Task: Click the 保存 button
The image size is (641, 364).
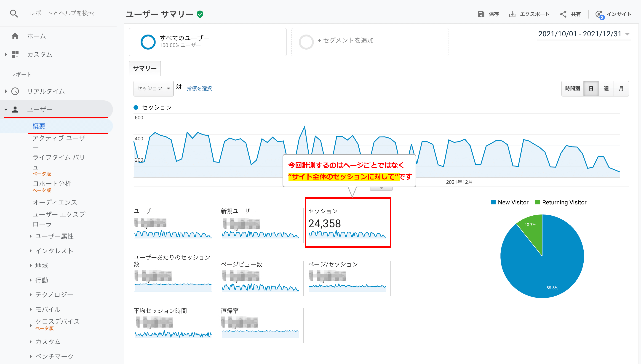Action: [488, 14]
